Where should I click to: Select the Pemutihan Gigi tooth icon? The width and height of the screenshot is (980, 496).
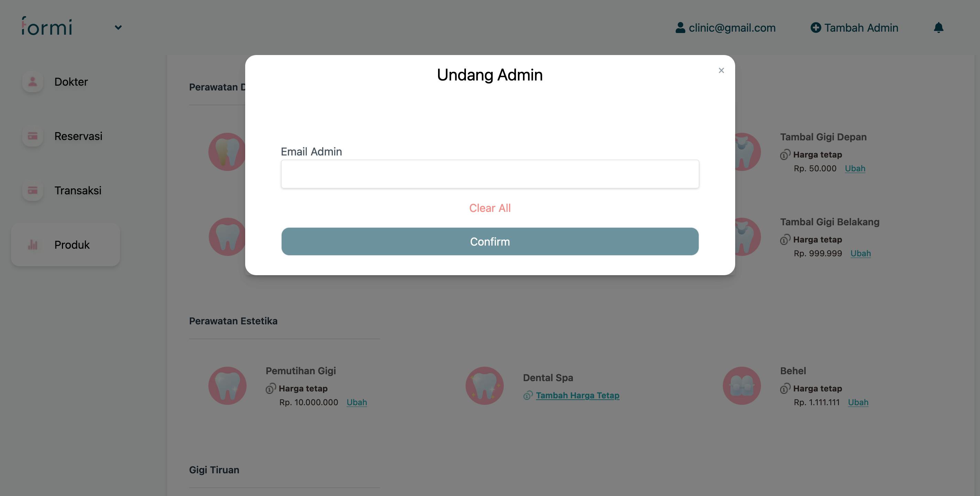(227, 386)
